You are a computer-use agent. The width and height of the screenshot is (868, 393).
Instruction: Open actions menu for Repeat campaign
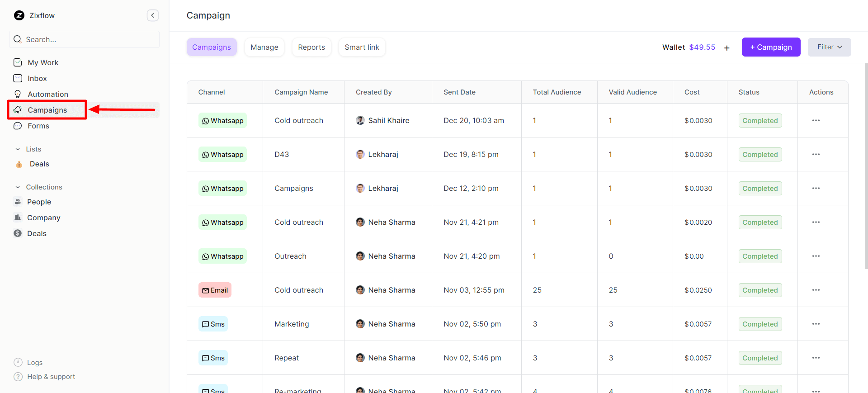point(816,358)
